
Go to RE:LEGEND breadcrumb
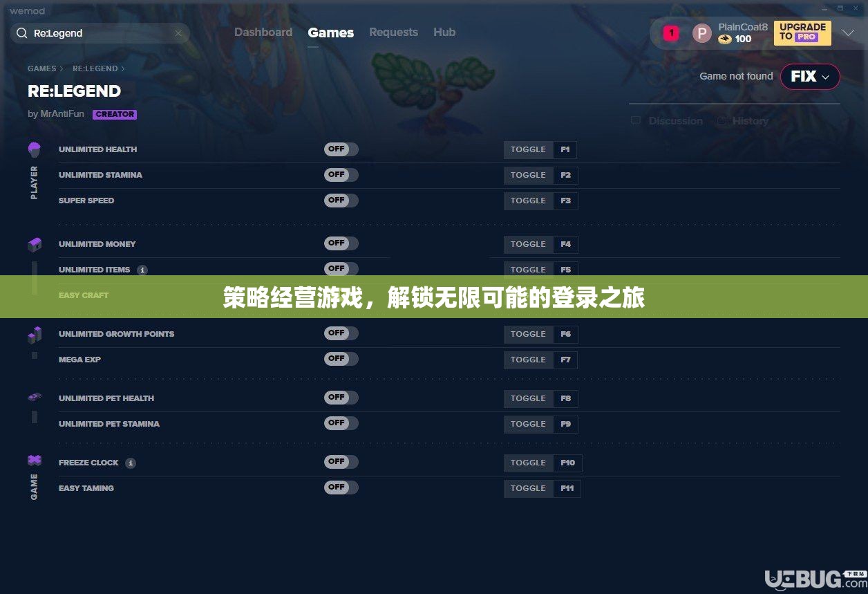(x=95, y=68)
